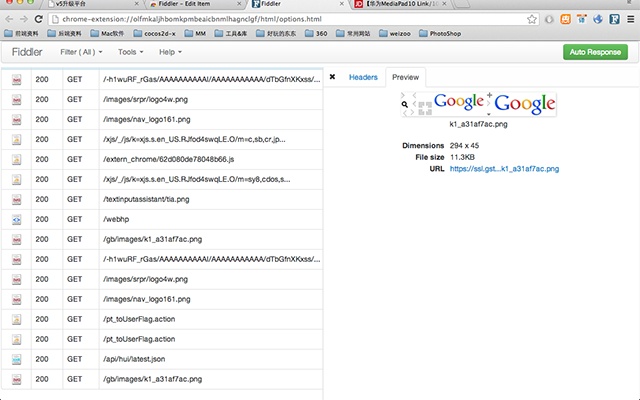This screenshot has height=400, width=640.
Task: Click the k1_a31af7ac.png file name caption
Action: (478, 124)
